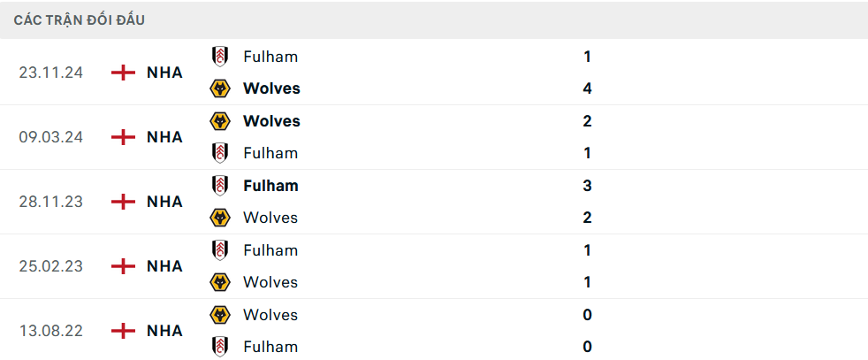The height and width of the screenshot is (360, 868).
Task: Open bold Wolves team name in 23.11.24 match
Action: click(x=271, y=88)
